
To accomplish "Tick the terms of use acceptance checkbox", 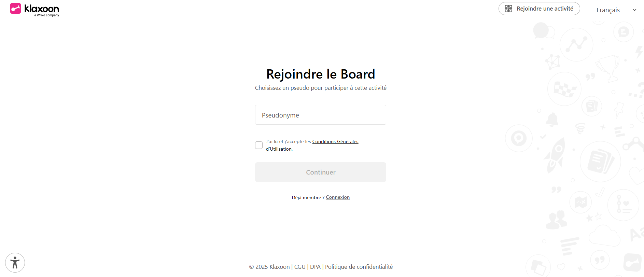I will (259, 145).
